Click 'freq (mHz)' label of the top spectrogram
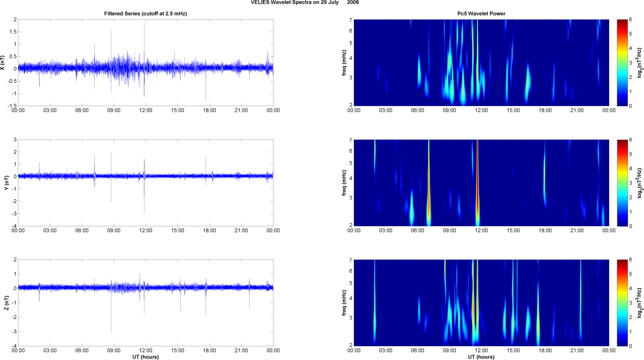The height and width of the screenshot is (360, 644). (x=344, y=63)
